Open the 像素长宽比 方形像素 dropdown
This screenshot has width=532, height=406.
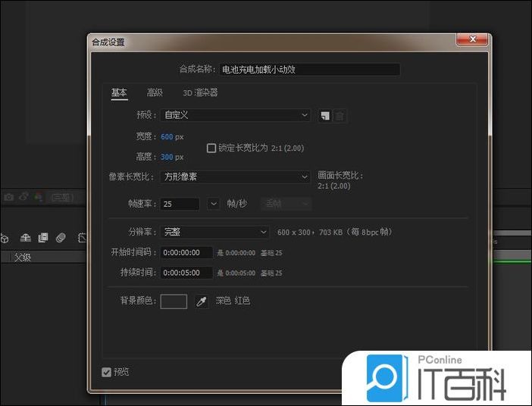click(235, 177)
